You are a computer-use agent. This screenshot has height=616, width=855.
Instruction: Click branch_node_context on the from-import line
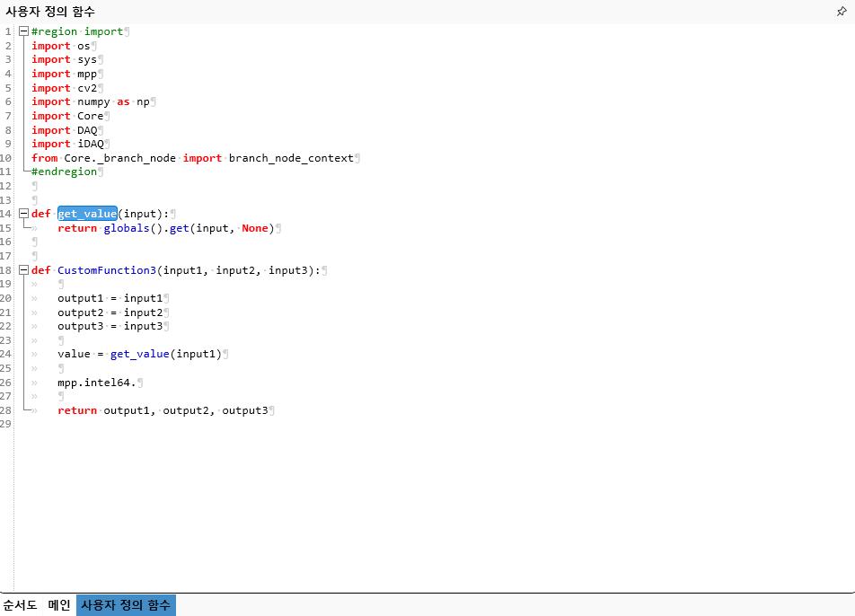click(x=291, y=158)
